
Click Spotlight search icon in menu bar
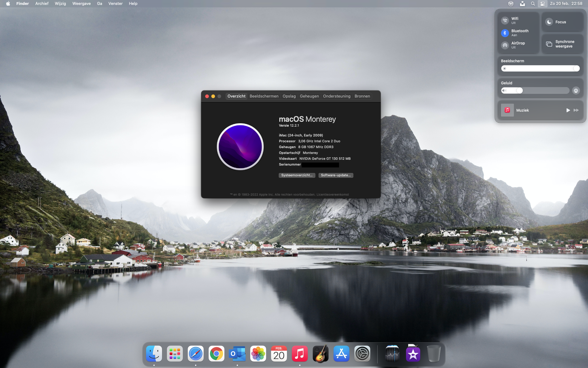533,4
